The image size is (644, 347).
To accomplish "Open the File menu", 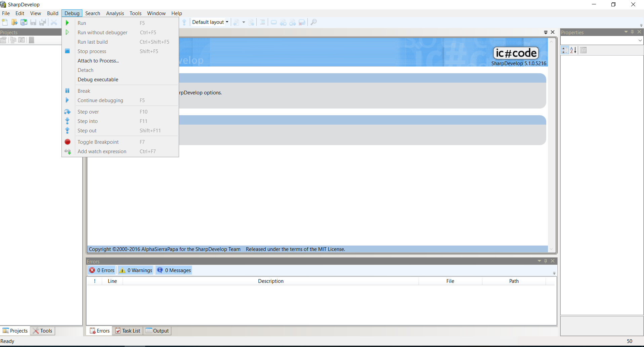I will pos(6,13).
